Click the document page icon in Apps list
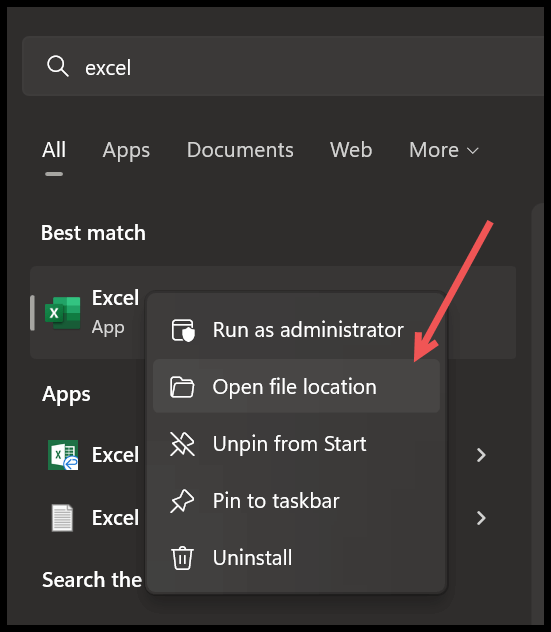 (x=62, y=518)
